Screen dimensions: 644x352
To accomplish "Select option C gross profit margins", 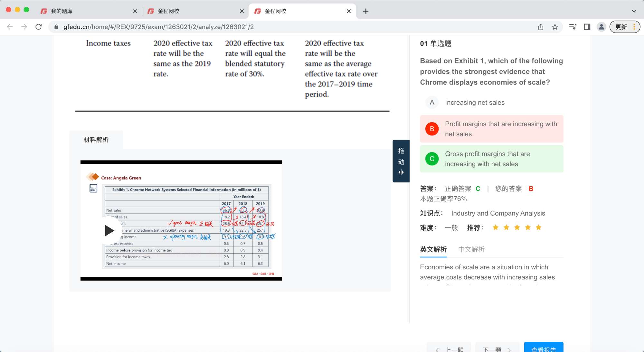I will (491, 159).
